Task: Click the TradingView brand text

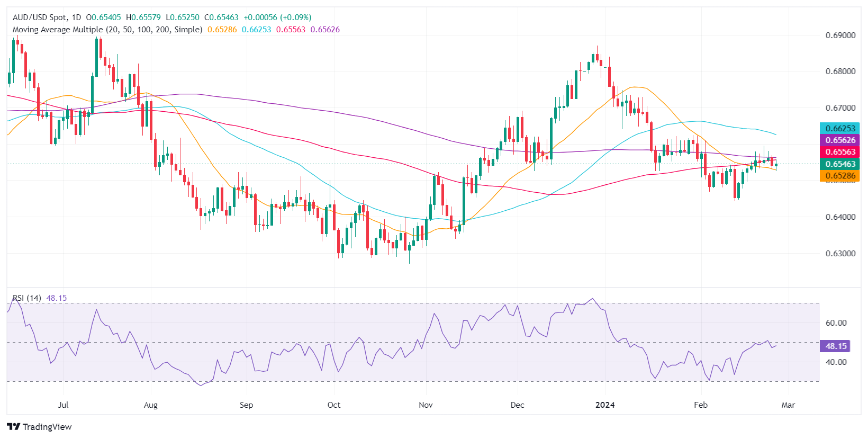Action: tap(47, 427)
